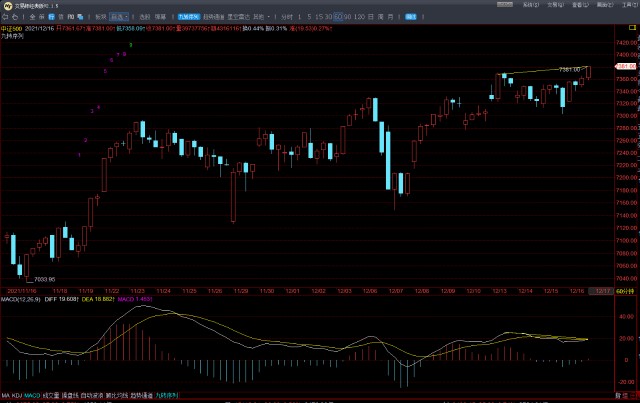
Task: Toggle the blue highlighted button after 月
Action: pos(411,17)
